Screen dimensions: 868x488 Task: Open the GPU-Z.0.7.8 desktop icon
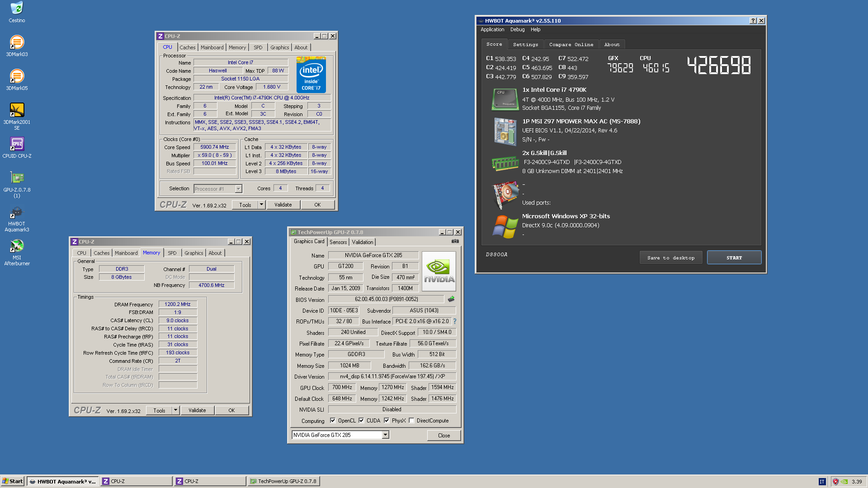17,184
